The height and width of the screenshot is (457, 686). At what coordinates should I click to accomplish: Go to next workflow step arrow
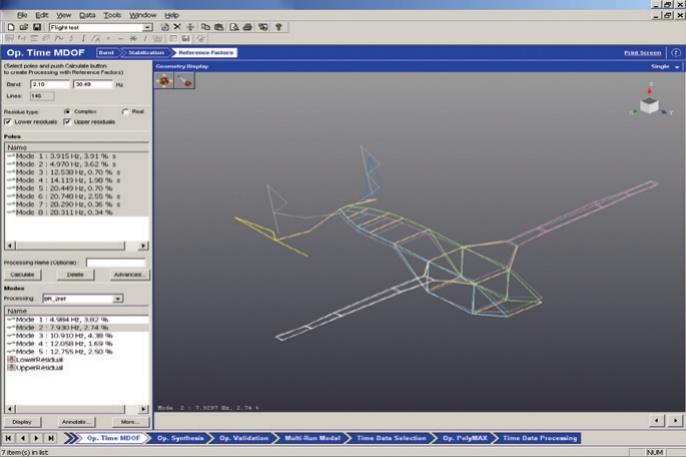tap(37, 438)
